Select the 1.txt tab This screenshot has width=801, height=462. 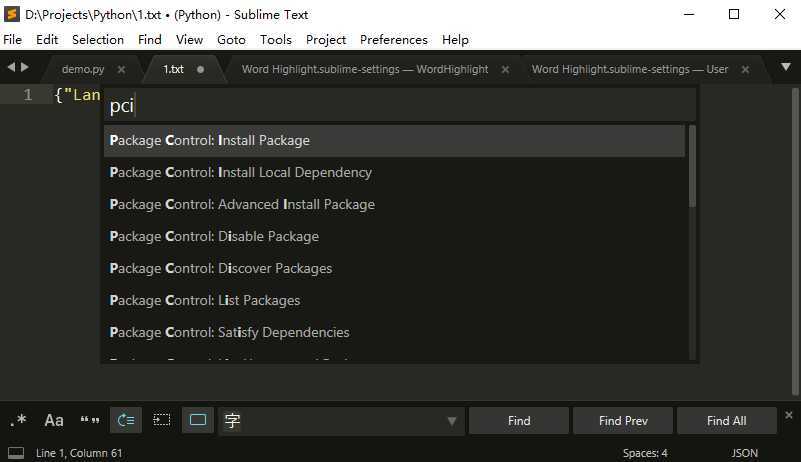coord(173,70)
